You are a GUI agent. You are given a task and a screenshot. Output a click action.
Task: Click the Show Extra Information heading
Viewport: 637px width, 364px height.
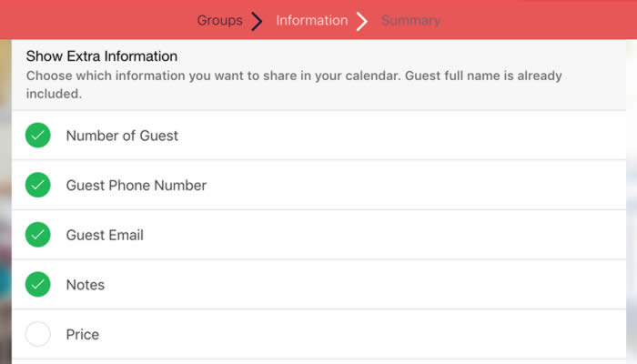(102, 56)
